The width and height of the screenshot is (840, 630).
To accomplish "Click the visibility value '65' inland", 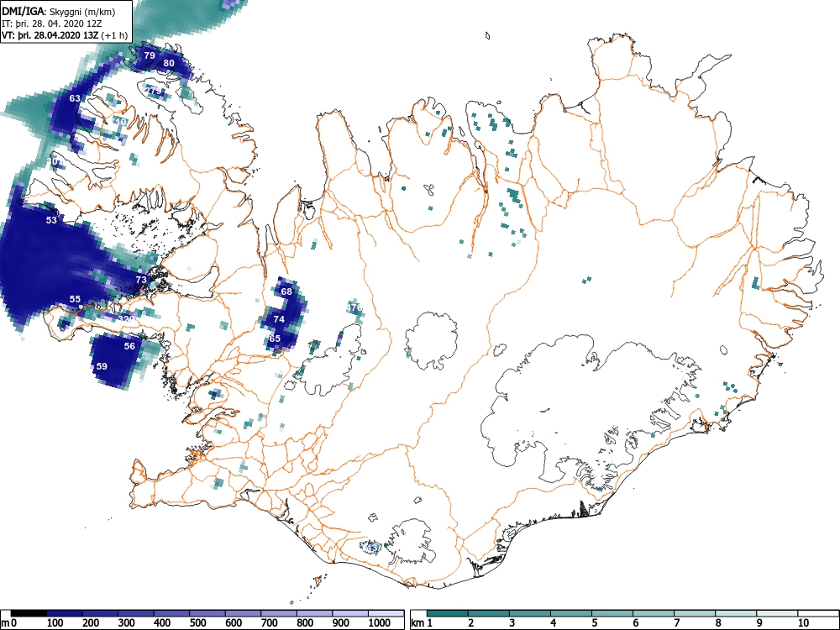I will tap(275, 339).
